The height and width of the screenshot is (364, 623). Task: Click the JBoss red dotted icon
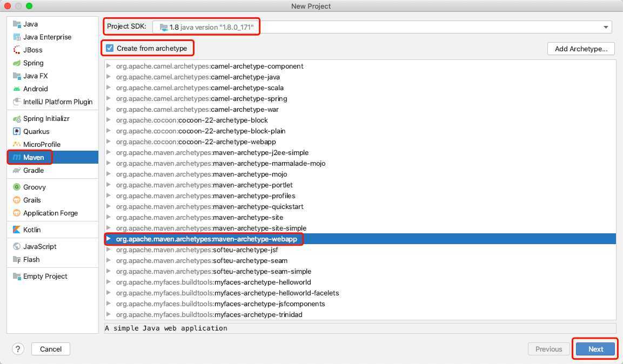17,50
